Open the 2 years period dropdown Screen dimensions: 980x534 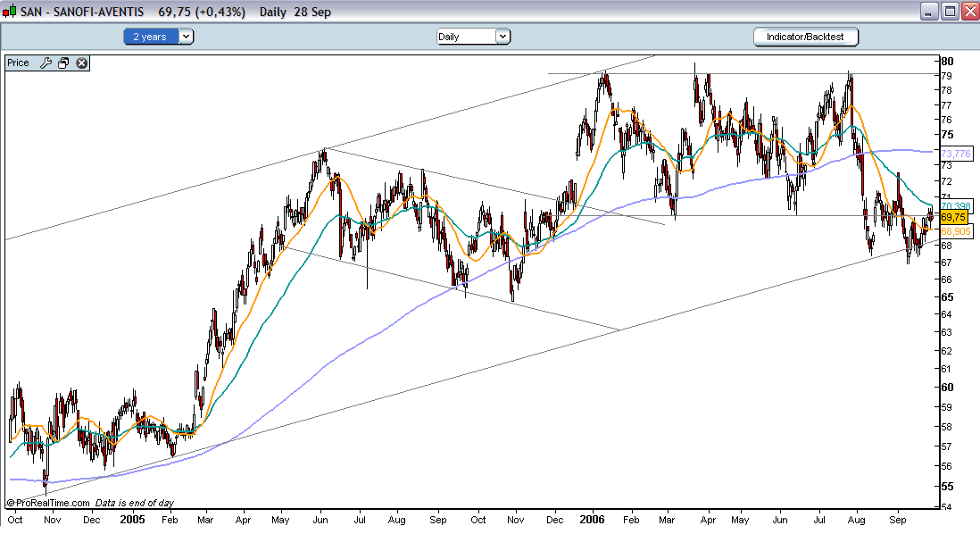[159, 37]
